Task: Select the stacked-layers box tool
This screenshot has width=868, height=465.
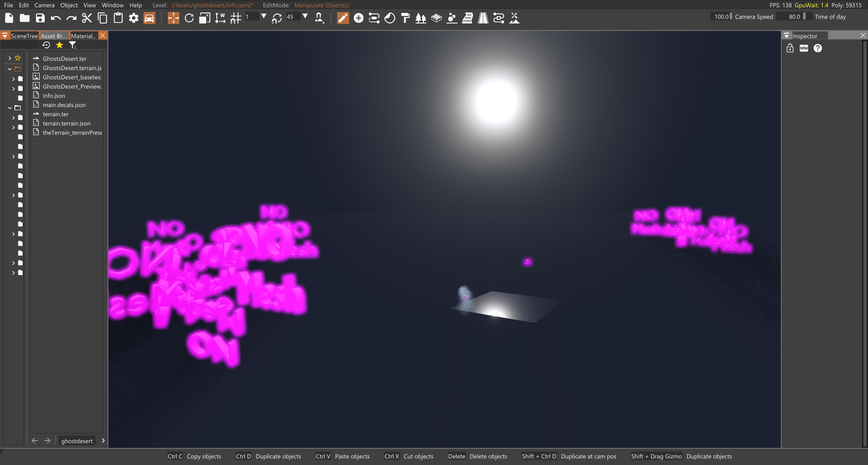Action: 436,18
